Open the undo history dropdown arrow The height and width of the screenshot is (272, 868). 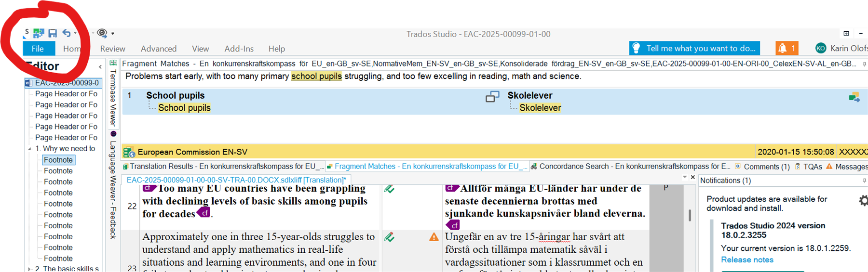tap(75, 33)
